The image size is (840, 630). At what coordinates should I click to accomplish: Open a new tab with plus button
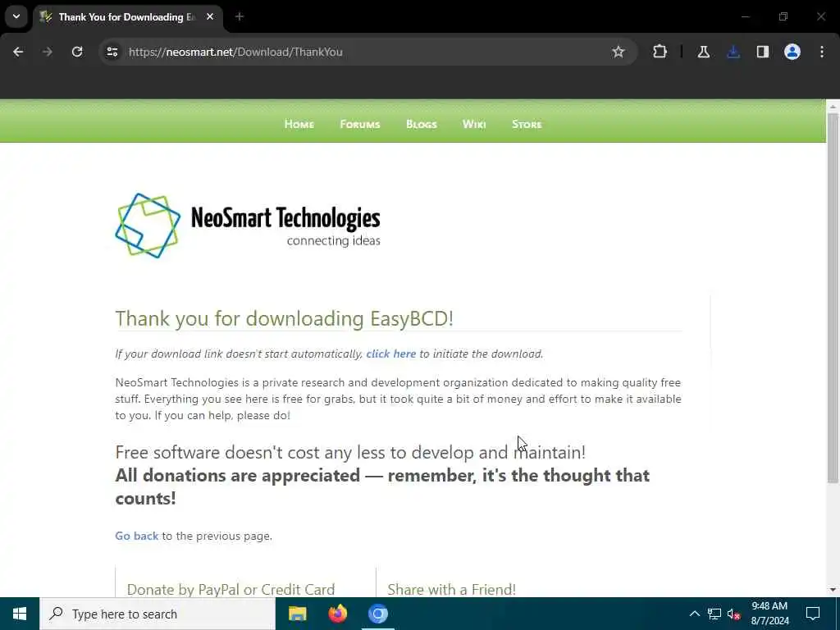coord(240,17)
